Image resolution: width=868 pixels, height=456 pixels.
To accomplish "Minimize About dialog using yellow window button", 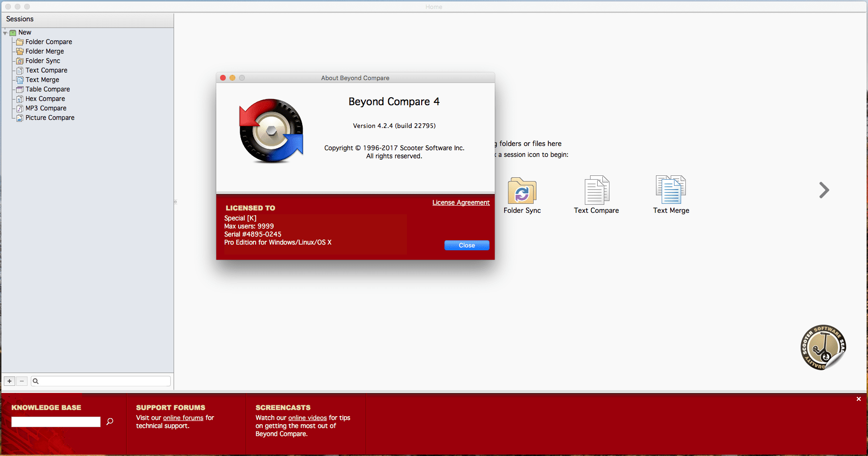I will pos(232,78).
